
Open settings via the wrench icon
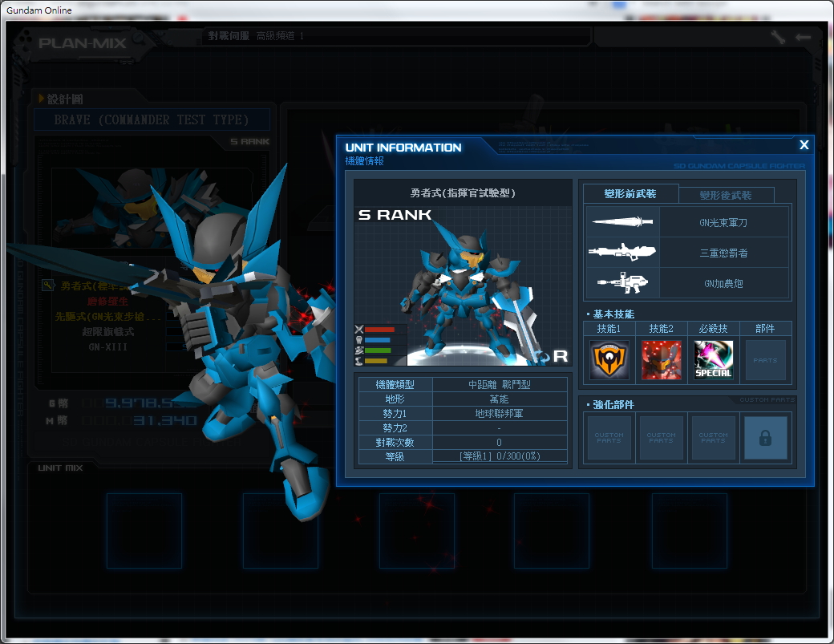coord(777,37)
